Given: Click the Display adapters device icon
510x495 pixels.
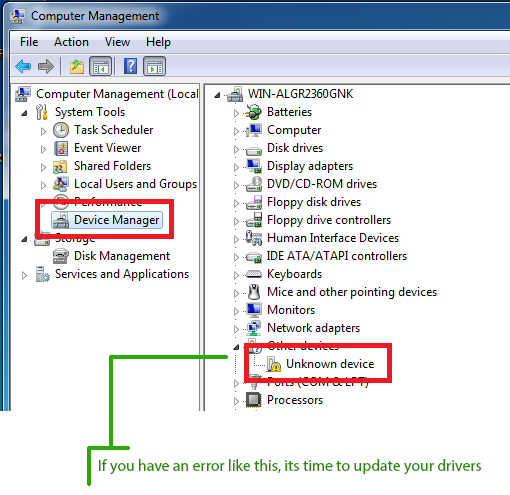Looking at the screenshot, I should click(254, 166).
